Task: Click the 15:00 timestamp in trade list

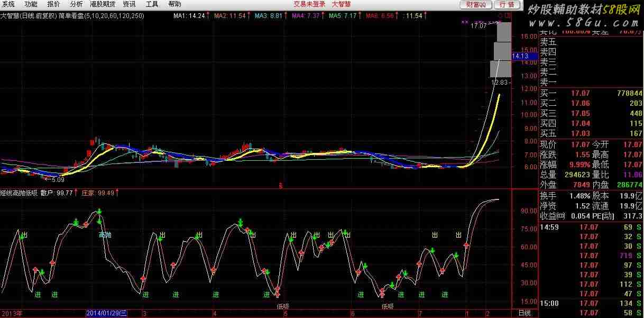Action: (550, 303)
